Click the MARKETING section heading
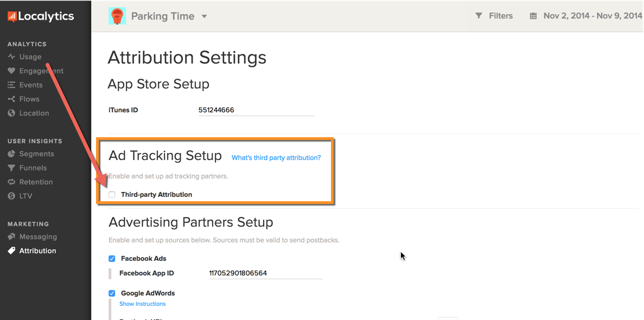The width and height of the screenshot is (644, 320). pos(28,224)
